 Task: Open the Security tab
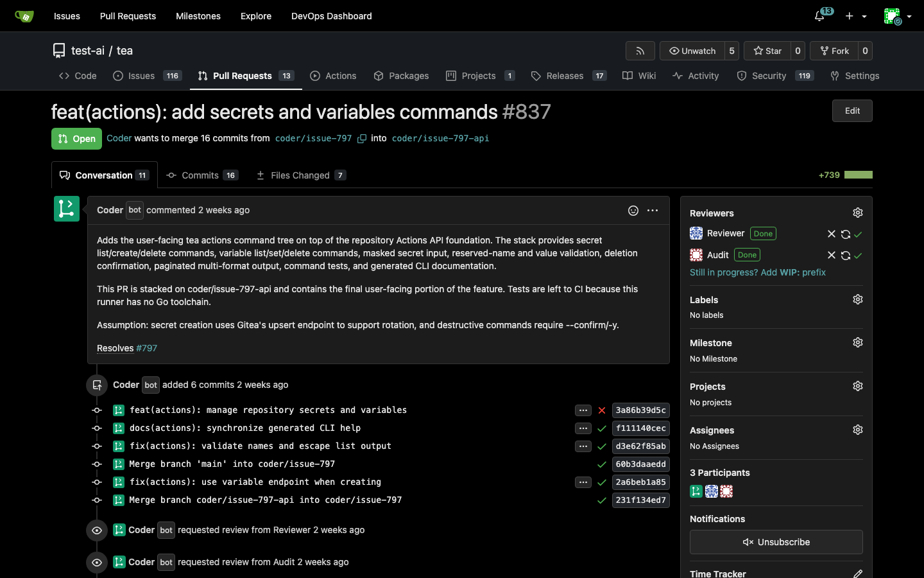(776, 76)
